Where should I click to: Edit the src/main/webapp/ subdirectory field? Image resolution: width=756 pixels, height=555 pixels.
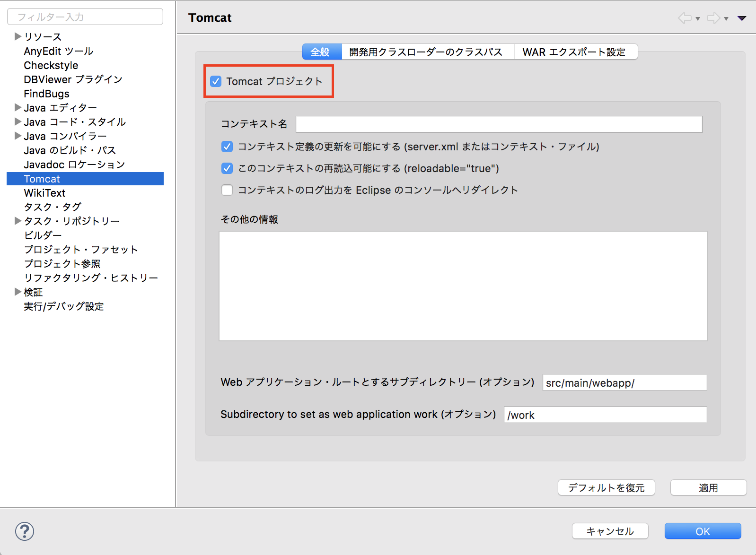tap(624, 382)
